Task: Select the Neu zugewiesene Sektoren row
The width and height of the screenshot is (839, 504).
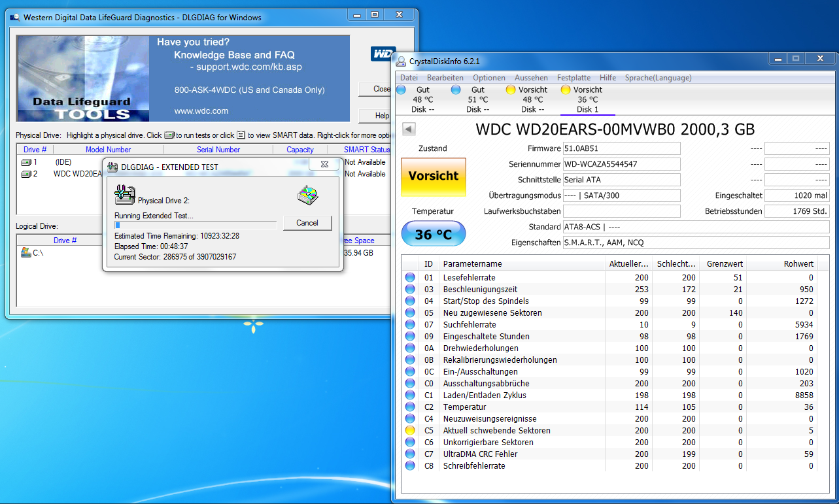Action: coord(609,313)
